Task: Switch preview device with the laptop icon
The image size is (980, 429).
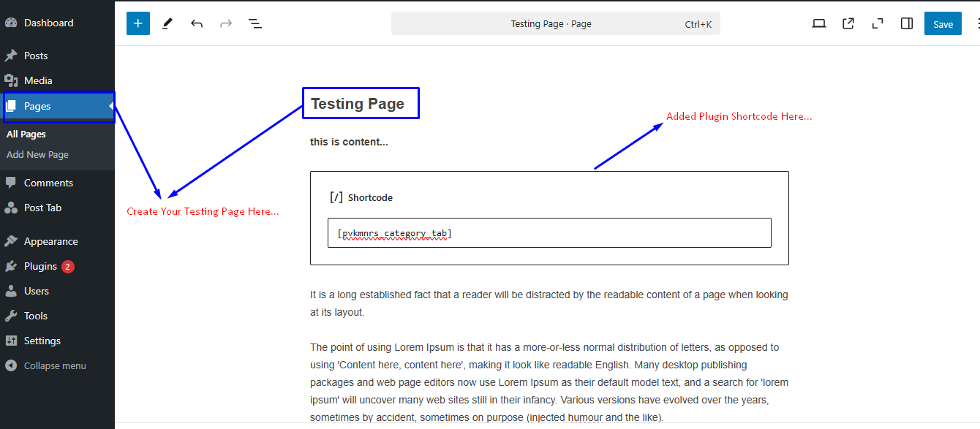Action: [819, 23]
